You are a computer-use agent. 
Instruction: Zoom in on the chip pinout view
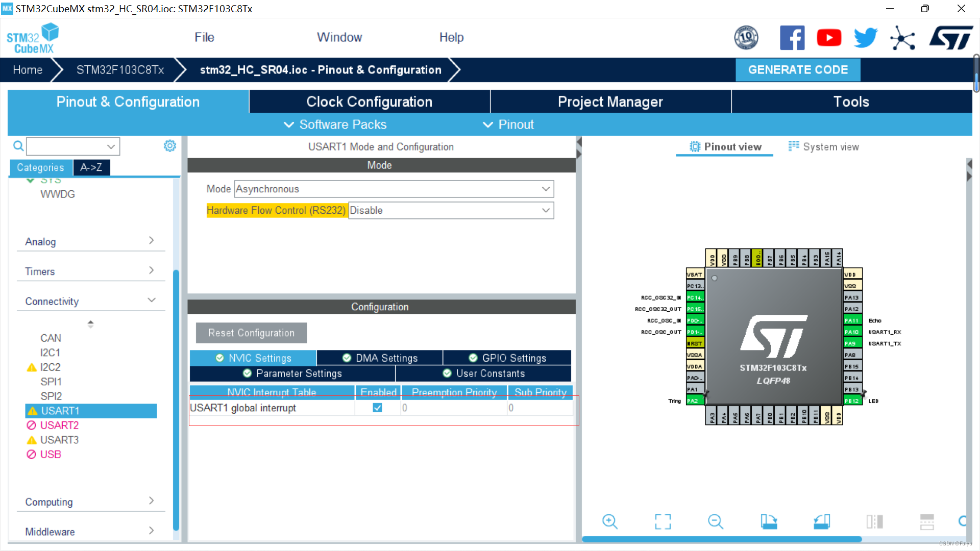(x=610, y=521)
